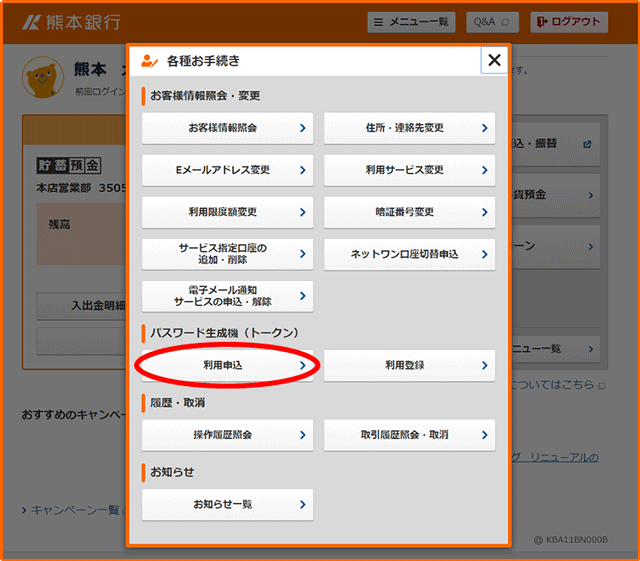Click chevron on ネットワン口座切替申込 row
Image resolution: width=640 pixels, height=561 pixels.
coord(484,254)
